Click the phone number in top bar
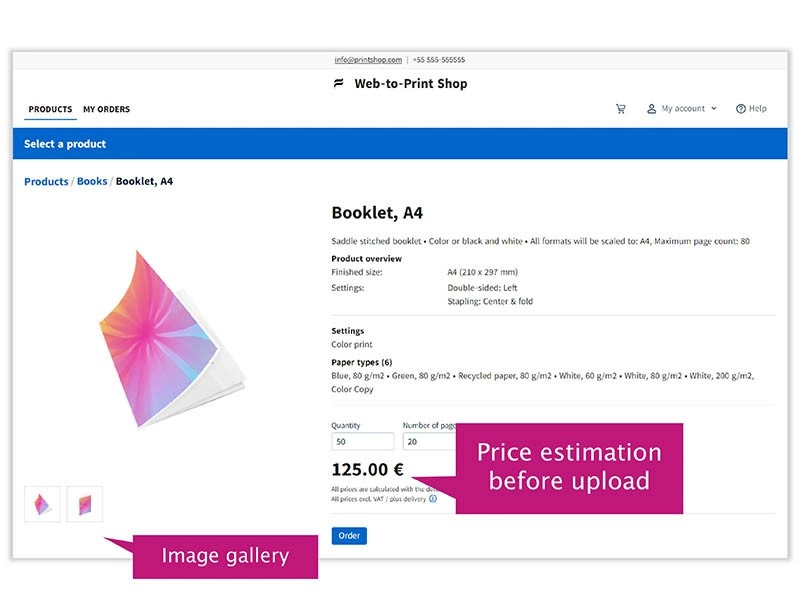 [x=439, y=60]
